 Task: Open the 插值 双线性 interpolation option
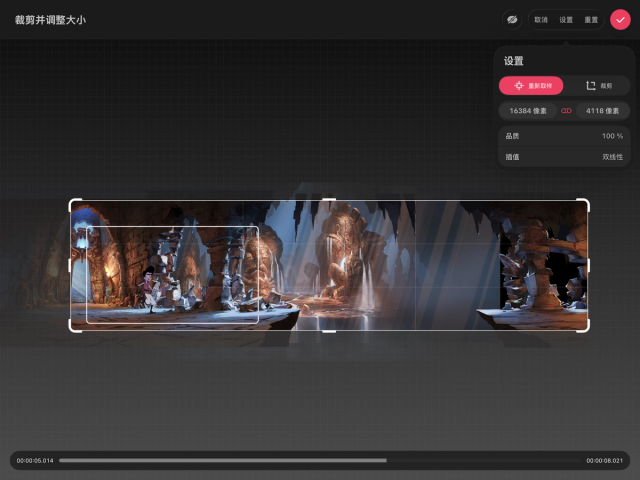pos(564,157)
